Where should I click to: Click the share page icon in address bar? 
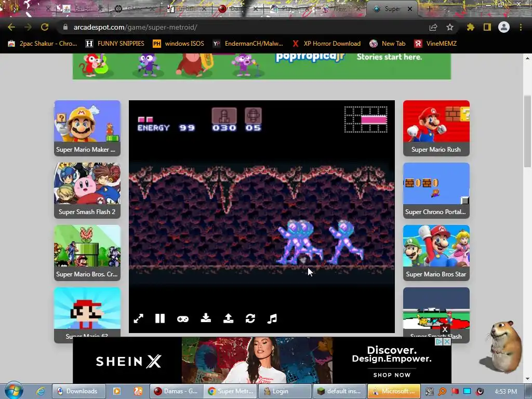[x=433, y=28]
